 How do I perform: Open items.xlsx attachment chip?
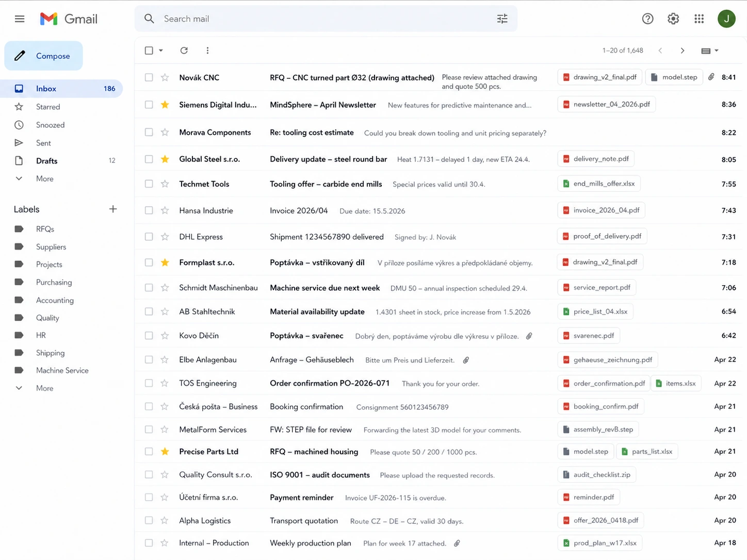tap(676, 383)
